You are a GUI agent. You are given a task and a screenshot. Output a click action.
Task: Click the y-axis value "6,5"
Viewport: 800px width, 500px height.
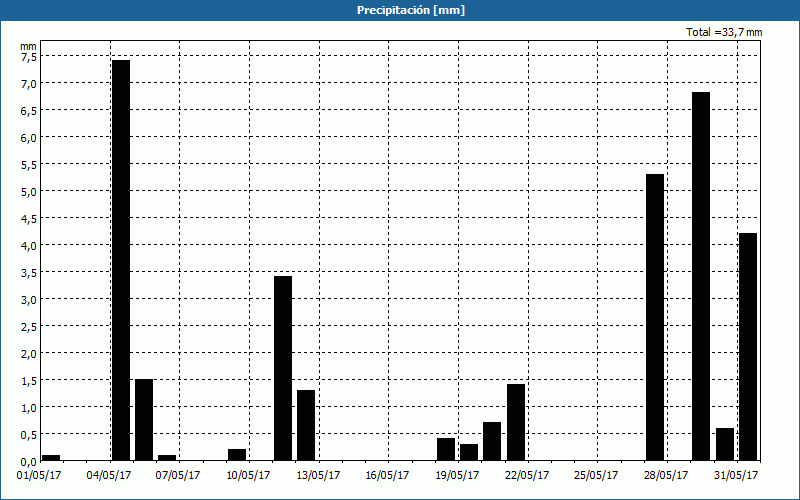coord(29,111)
